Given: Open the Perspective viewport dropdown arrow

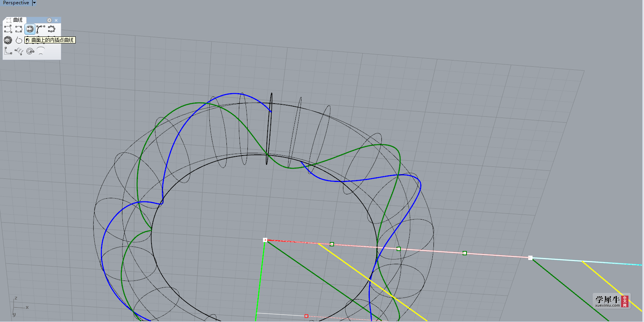Looking at the screenshot, I should pyautogui.click(x=34, y=3).
